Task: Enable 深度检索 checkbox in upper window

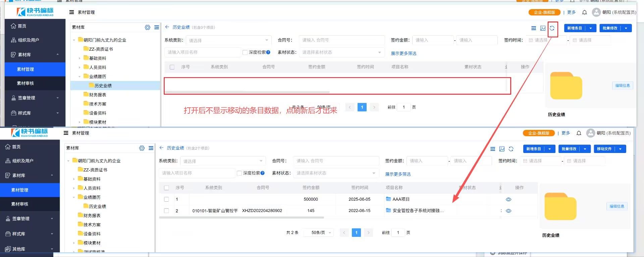Action: point(245,52)
